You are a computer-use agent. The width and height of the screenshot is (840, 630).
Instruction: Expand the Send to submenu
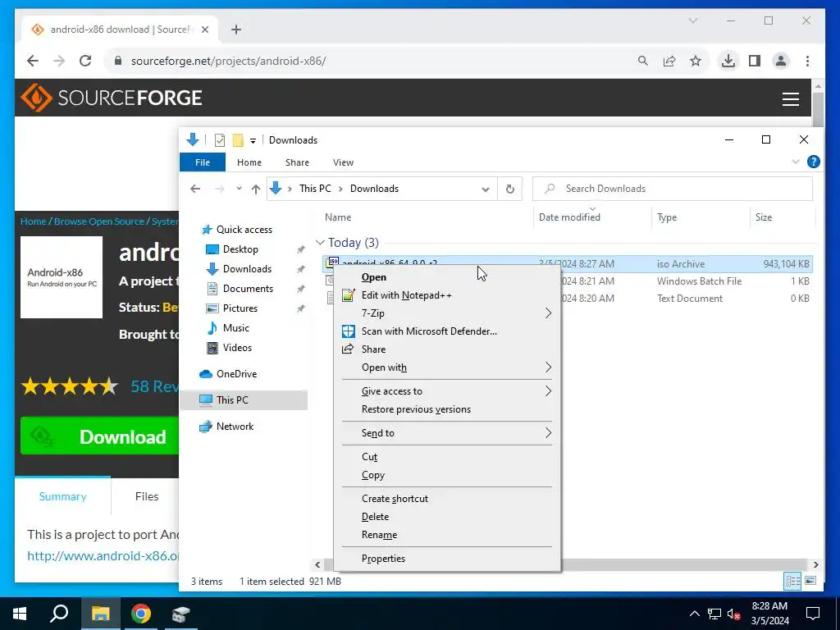tap(447, 433)
